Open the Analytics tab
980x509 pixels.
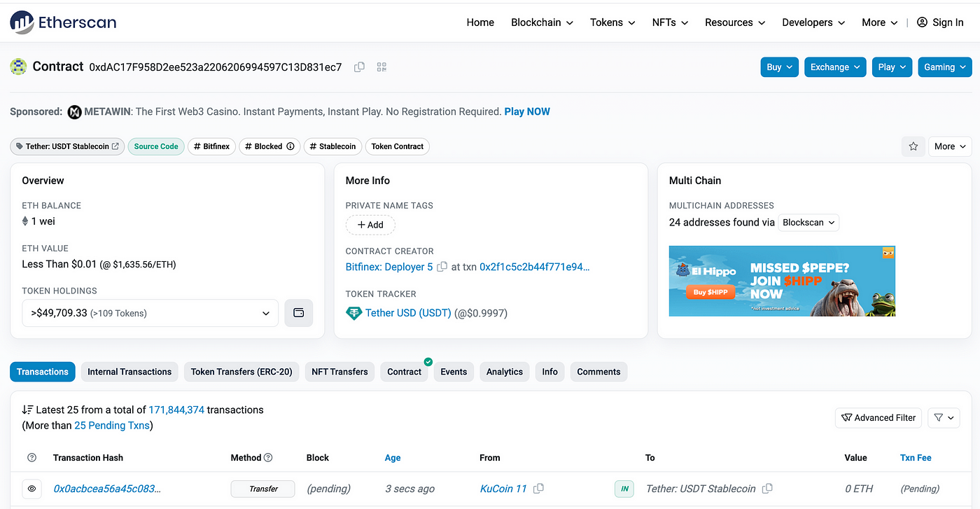coord(505,372)
